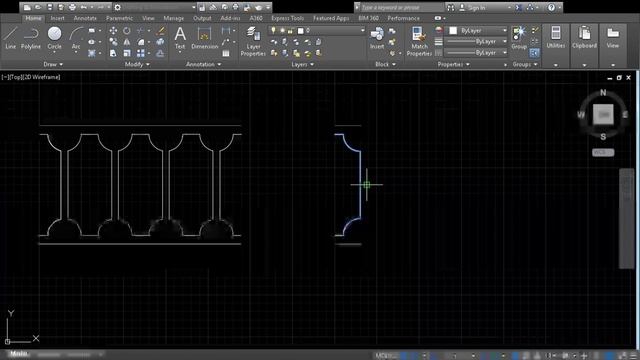The height and width of the screenshot is (360, 640).
Task: Click the current layer color swatch
Action: pyautogui.click(x=301, y=31)
